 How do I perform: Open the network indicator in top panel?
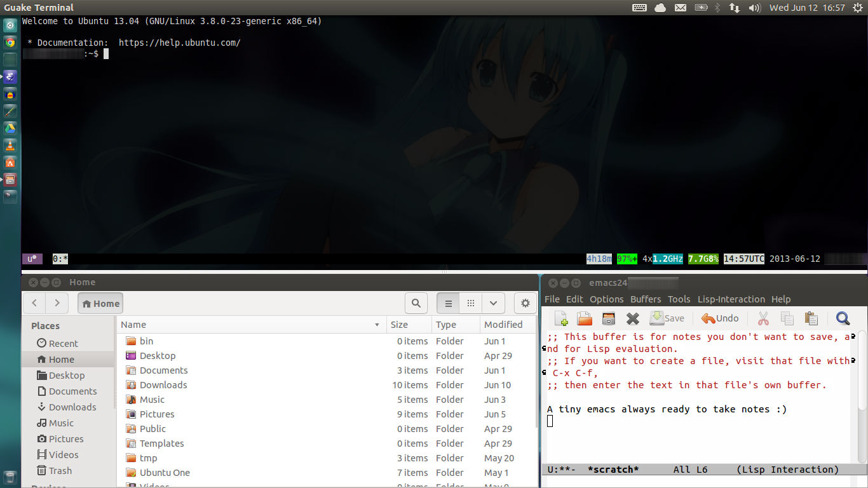pyautogui.click(x=734, y=8)
